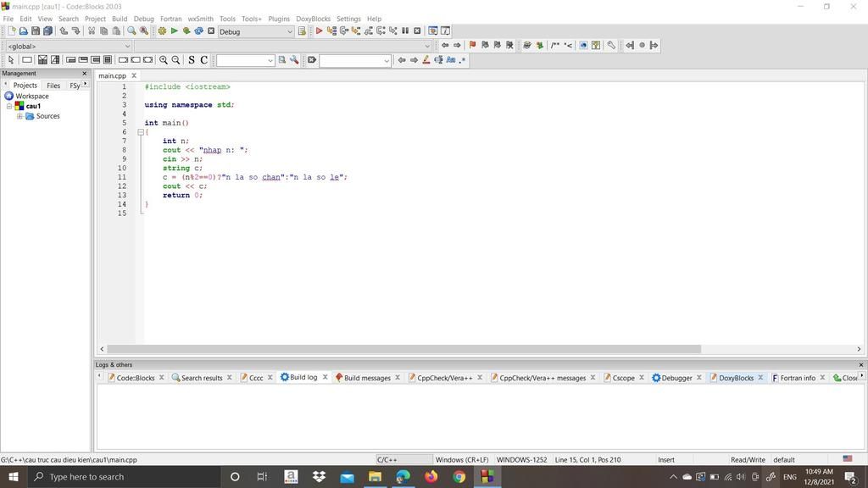Stop the debugger

417,31
